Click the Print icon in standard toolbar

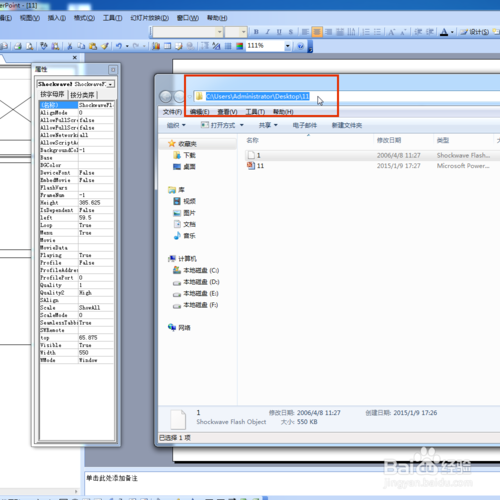[x=18, y=46]
